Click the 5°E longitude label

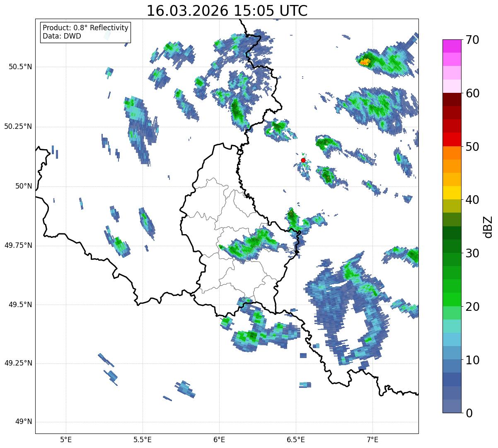[66, 439]
